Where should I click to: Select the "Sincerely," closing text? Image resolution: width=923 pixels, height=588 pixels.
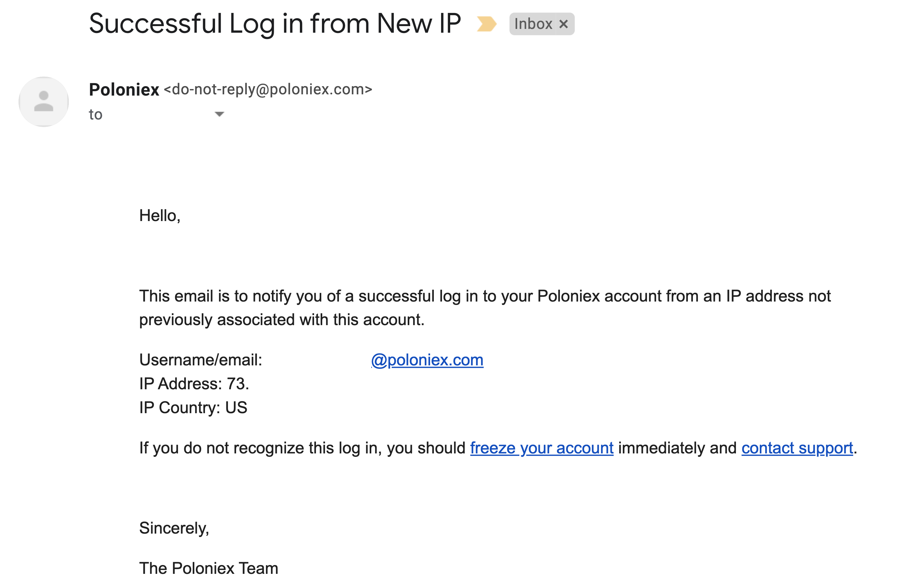(x=174, y=528)
